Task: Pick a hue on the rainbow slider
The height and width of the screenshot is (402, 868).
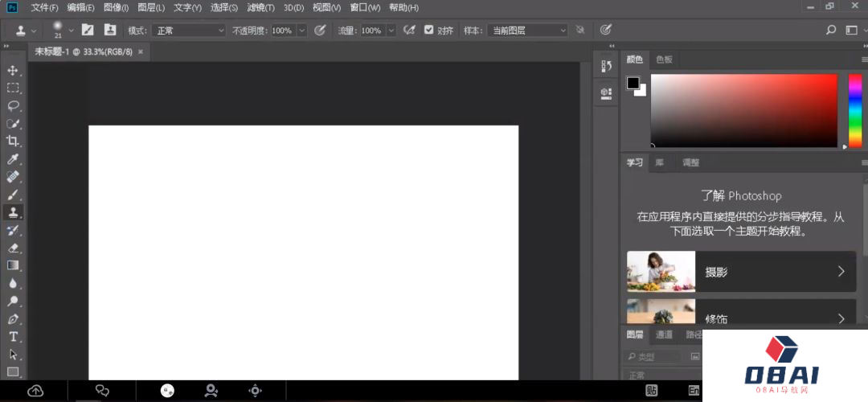Action: (x=855, y=109)
